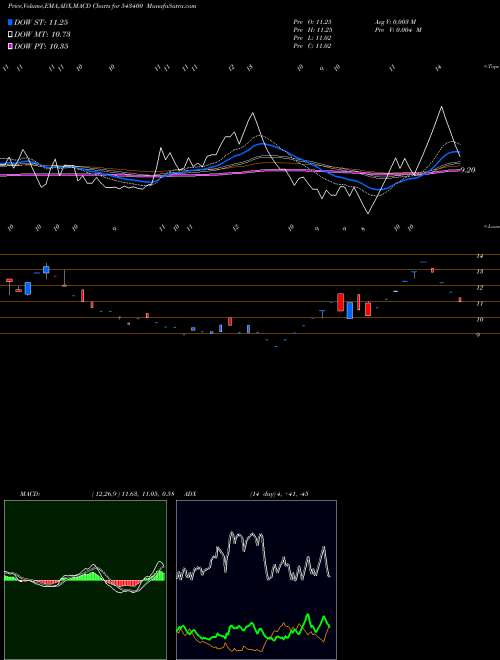Screen dimensions: 500x660
Task: Click the 'Pre V: 0.004 M' volume text
Action: (398, 30)
